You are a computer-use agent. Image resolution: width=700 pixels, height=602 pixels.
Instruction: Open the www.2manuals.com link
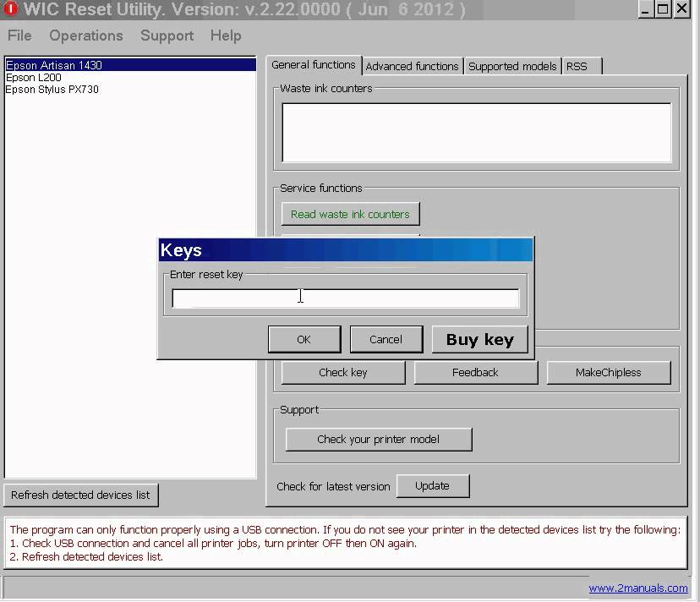pos(638,588)
